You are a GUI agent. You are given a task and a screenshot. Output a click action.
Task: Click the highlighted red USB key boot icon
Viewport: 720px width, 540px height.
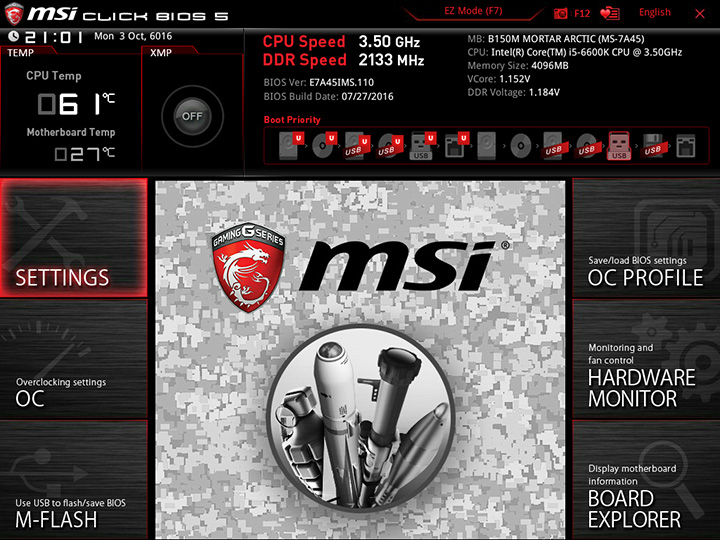[619, 146]
